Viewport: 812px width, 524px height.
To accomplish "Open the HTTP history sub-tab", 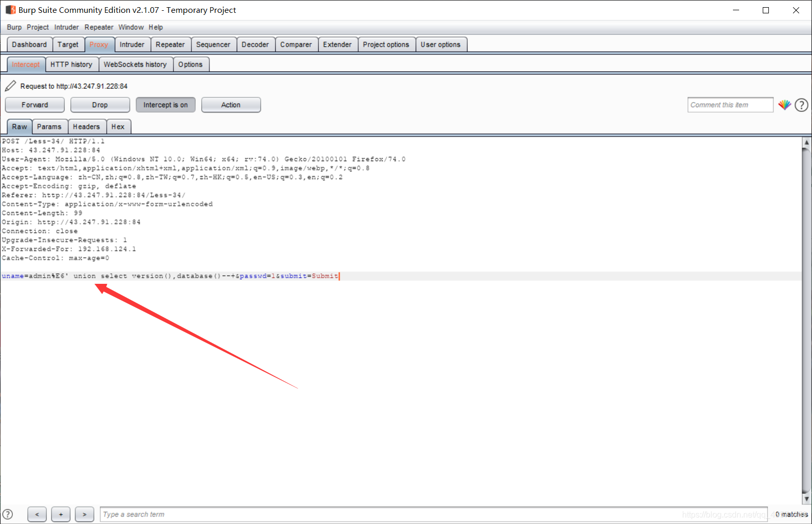I will click(71, 65).
